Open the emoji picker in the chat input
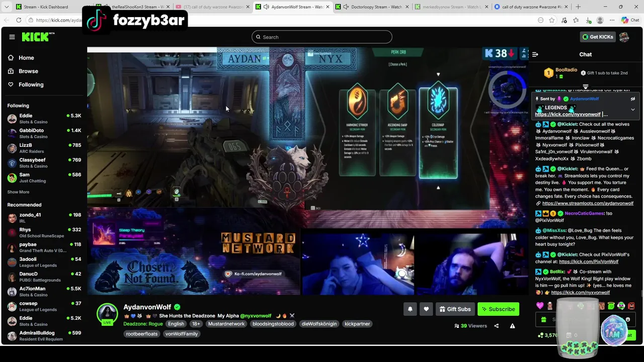 click(x=628, y=320)
